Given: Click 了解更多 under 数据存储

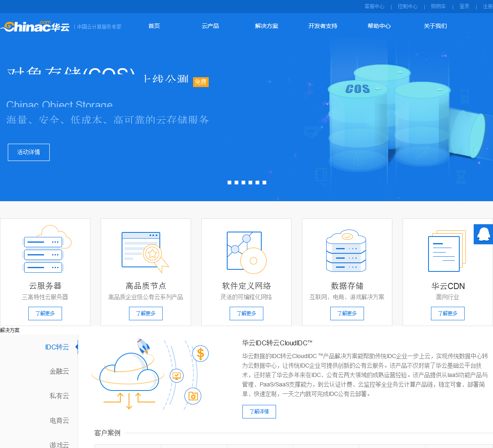Looking at the screenshot, I should [x=347, y=313].
